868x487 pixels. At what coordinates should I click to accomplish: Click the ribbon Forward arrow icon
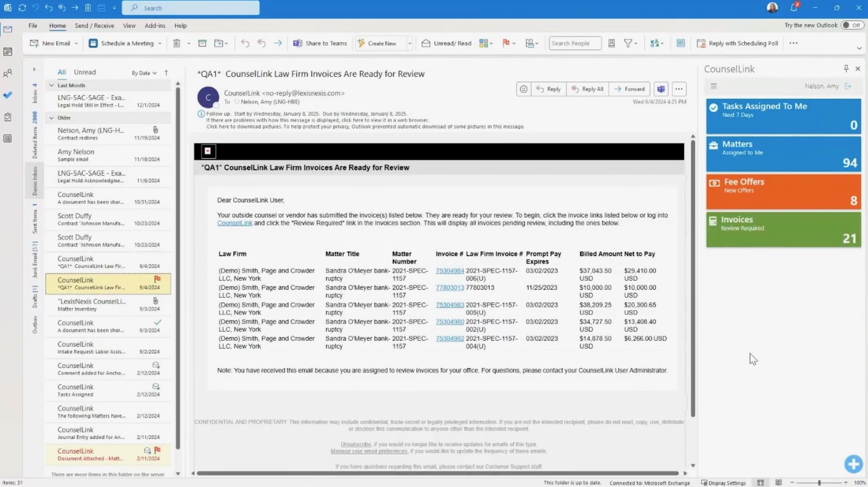click(x=278, y=43)
